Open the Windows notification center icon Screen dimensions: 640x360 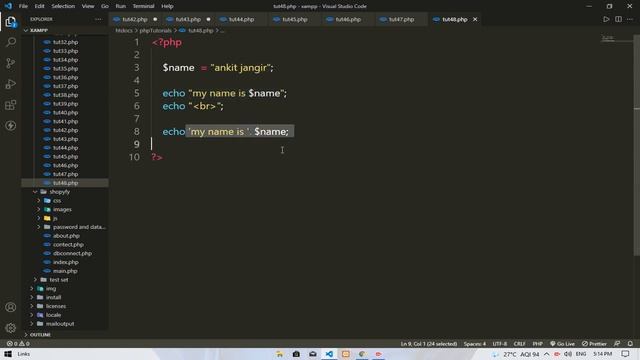point(625,354)
